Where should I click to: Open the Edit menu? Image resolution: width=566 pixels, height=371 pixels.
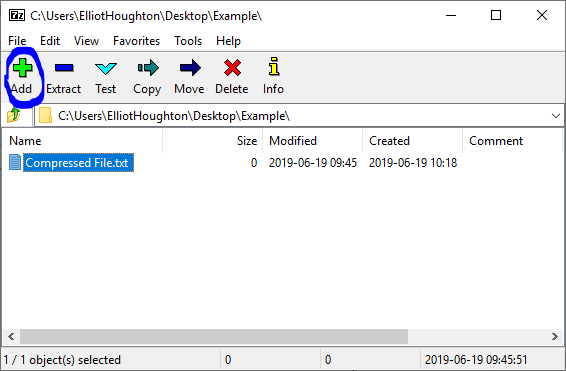[50, 41]
